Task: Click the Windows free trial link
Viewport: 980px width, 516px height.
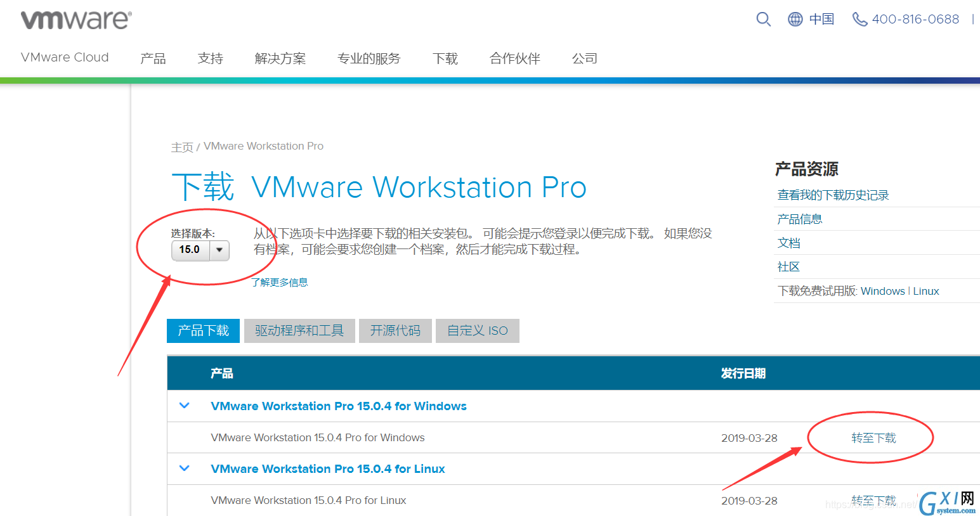Action: point(882,292)
